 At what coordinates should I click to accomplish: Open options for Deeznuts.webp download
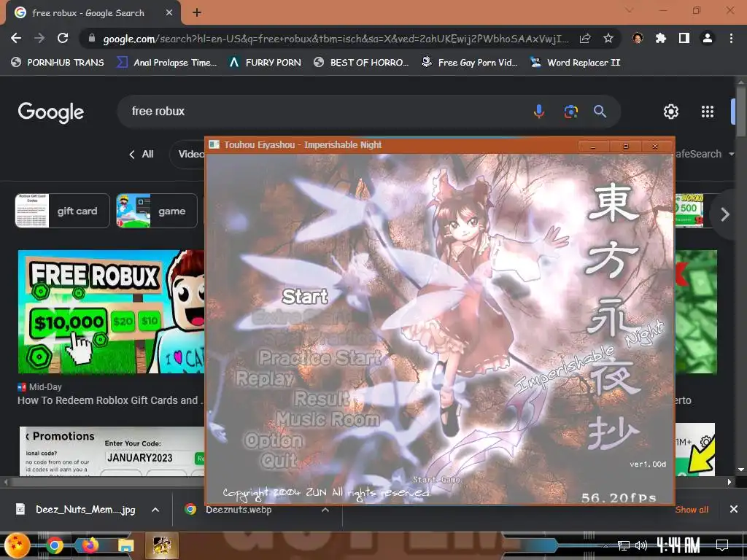(x=325, y=510)
